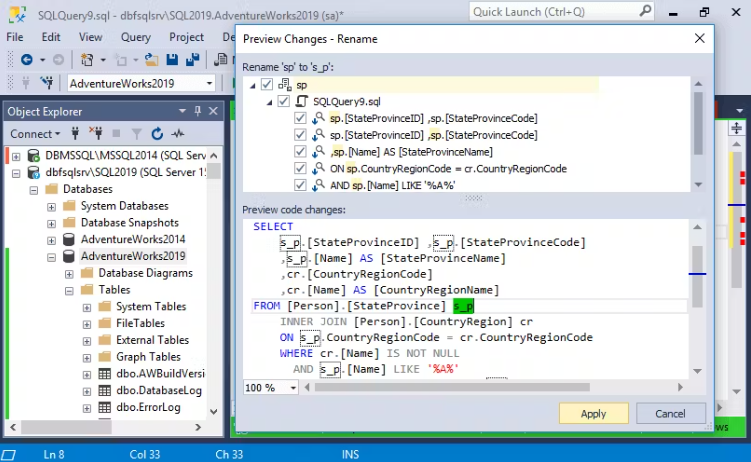Click the AdventureWorks2019 database cylinder icon
The width and height of the screenshot is (751, 462).
point(69,256)
